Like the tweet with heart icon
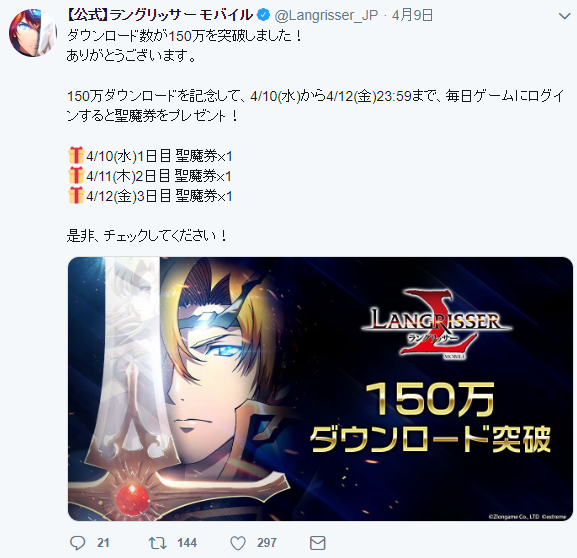 [238, 543]
